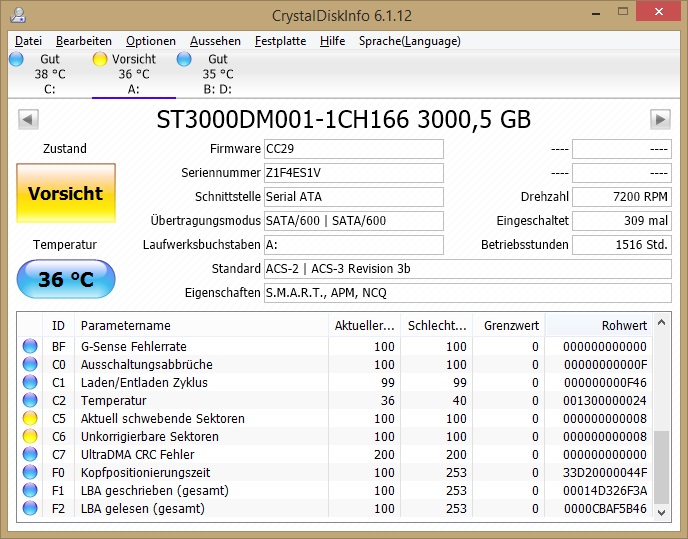Click blue status icon of LBA gelesen row
This screenshot has width=688, height=539.
tap(30, 508)
